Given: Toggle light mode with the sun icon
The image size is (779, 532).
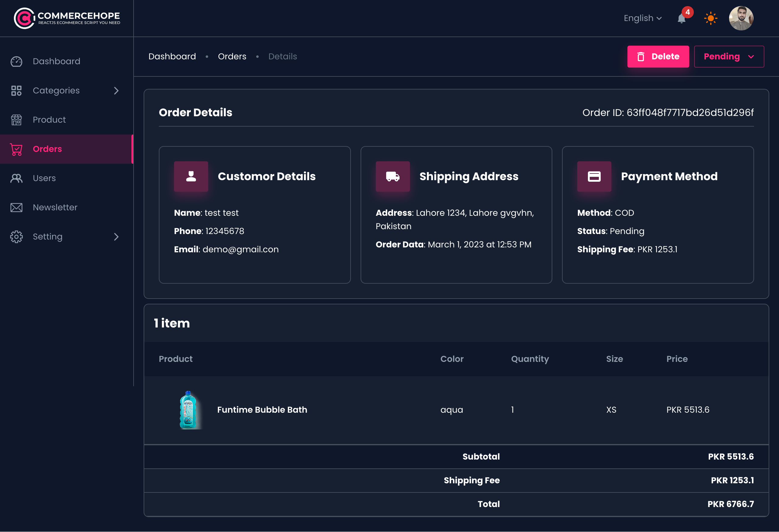Looking at the screenshot, I should (x=710, y=19).
